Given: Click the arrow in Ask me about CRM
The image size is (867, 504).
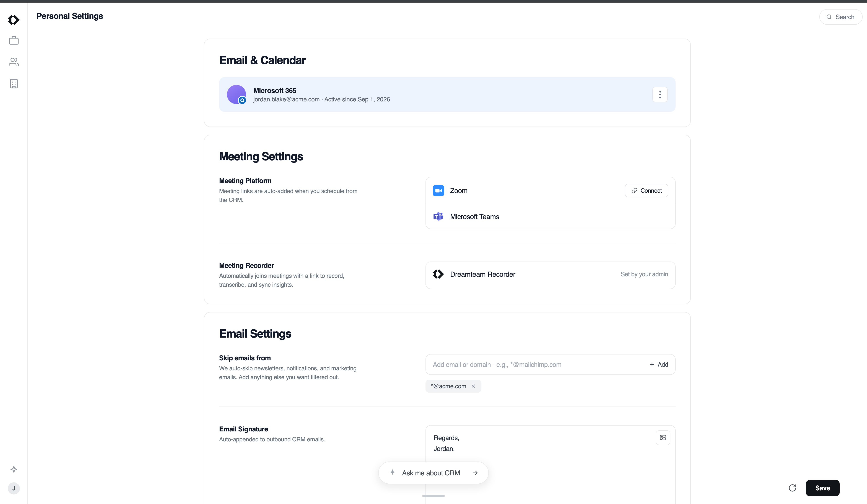Looking at the screenshot, I should [x=475, y=473].
